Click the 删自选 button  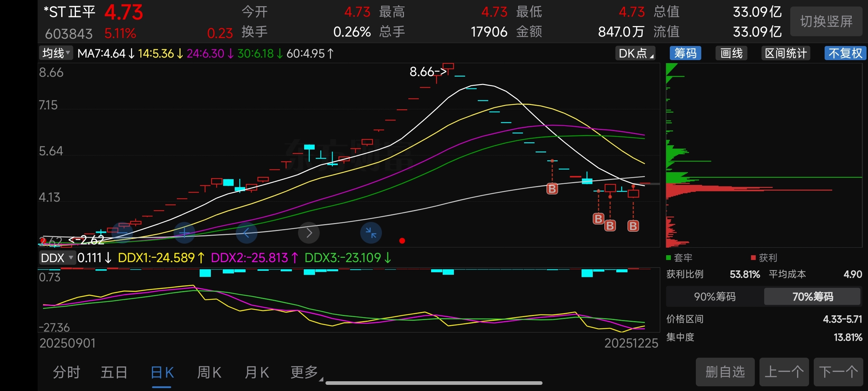(x=725, y=372)
